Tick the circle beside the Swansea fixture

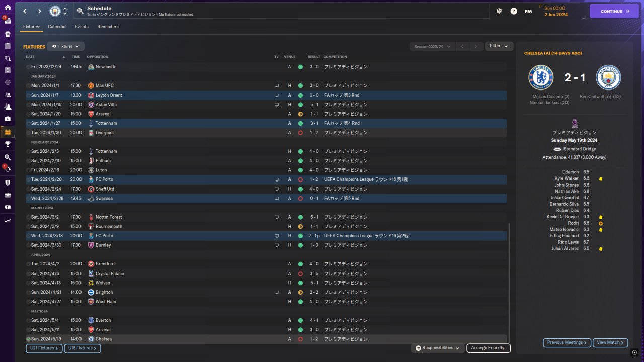(x=28, y=199)
